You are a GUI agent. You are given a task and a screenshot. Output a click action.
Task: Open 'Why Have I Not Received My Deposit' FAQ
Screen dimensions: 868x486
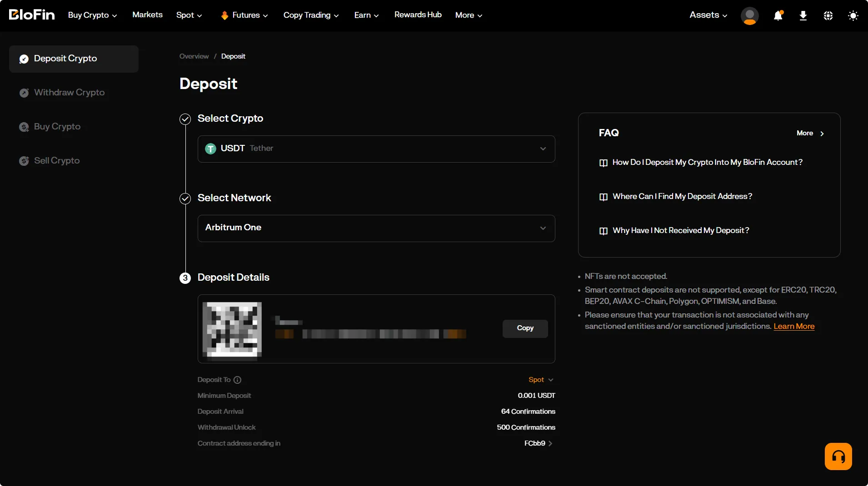[681, 230]
